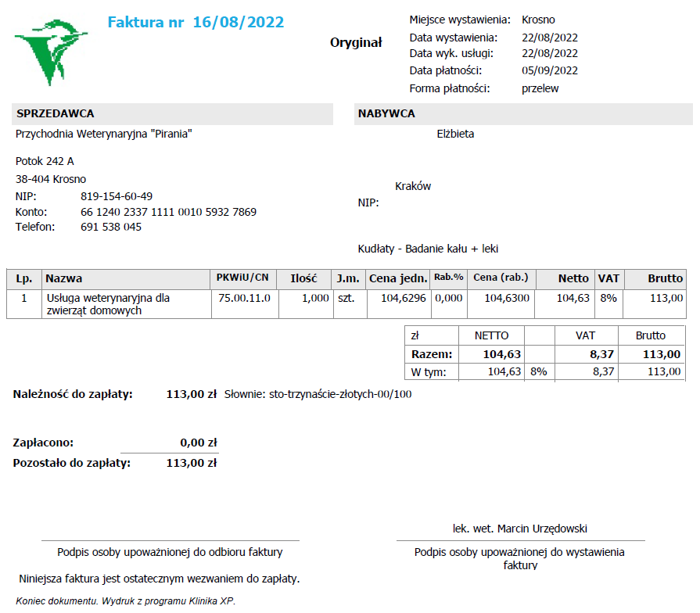Click the 'Oryginał' label

356,42
